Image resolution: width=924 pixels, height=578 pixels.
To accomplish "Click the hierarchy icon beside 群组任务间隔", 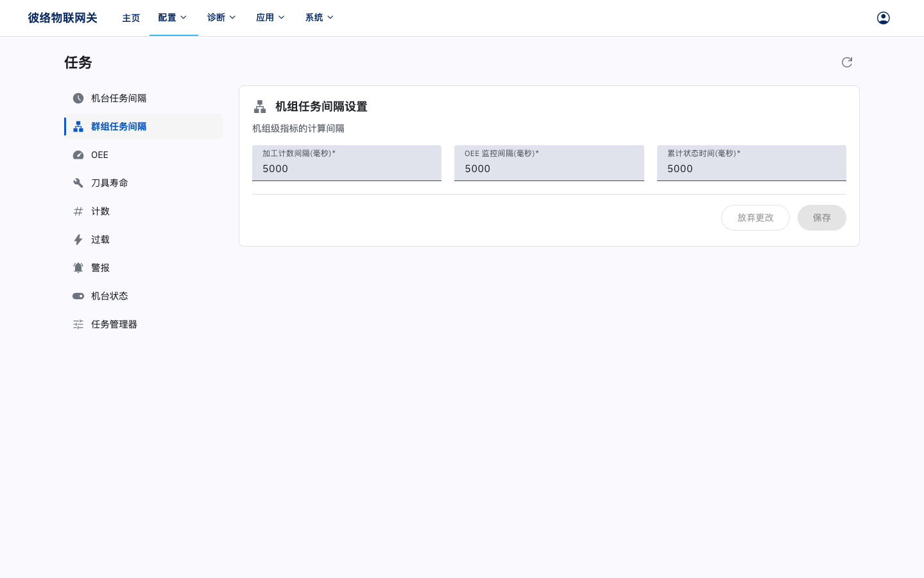I will tap(78, 127).
